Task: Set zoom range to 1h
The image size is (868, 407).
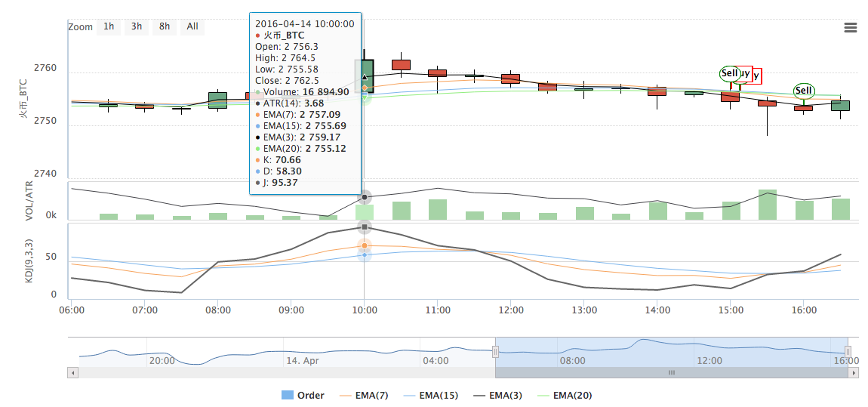Action: 109,26
